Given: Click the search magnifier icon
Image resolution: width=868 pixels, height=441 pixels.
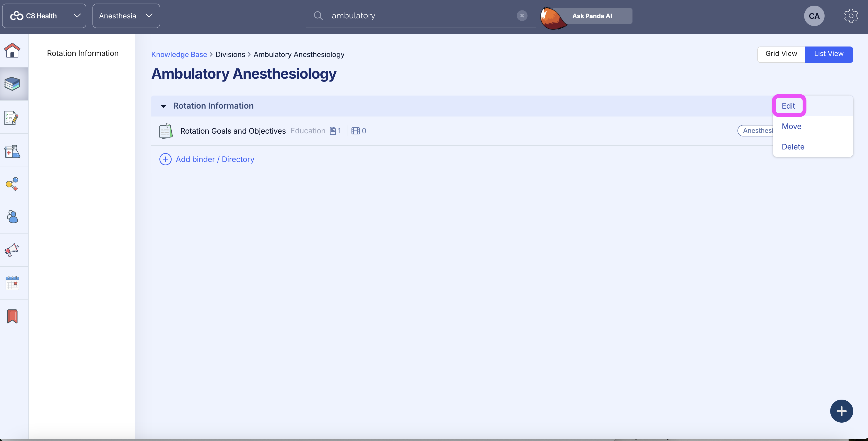Looking at the screenshot, I should (318, 16).
